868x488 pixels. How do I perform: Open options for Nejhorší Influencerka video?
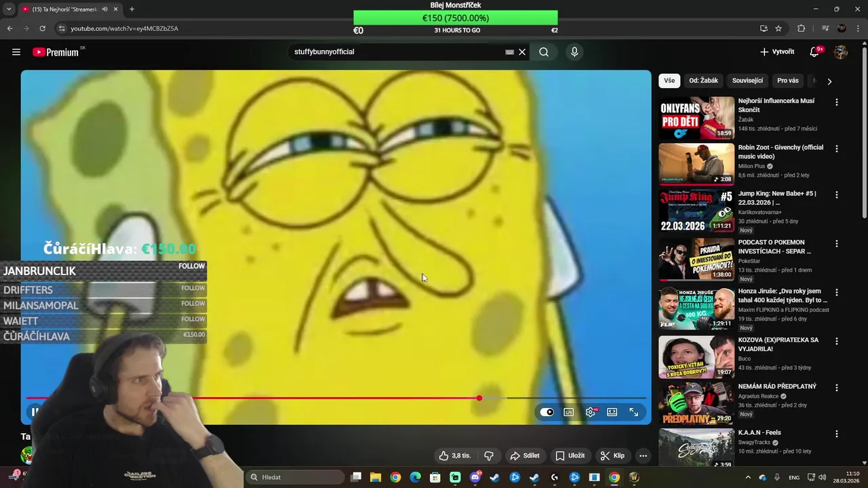tap(837, 102)
